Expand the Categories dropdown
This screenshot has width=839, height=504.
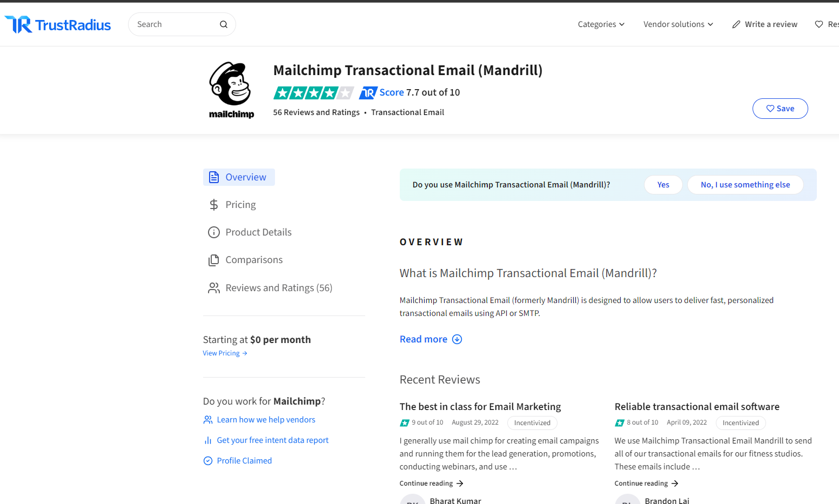[x=601, y=24]
